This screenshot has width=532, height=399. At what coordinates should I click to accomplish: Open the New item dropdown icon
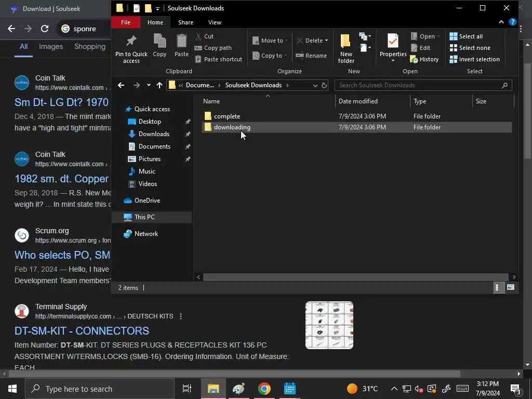(365, 36)
